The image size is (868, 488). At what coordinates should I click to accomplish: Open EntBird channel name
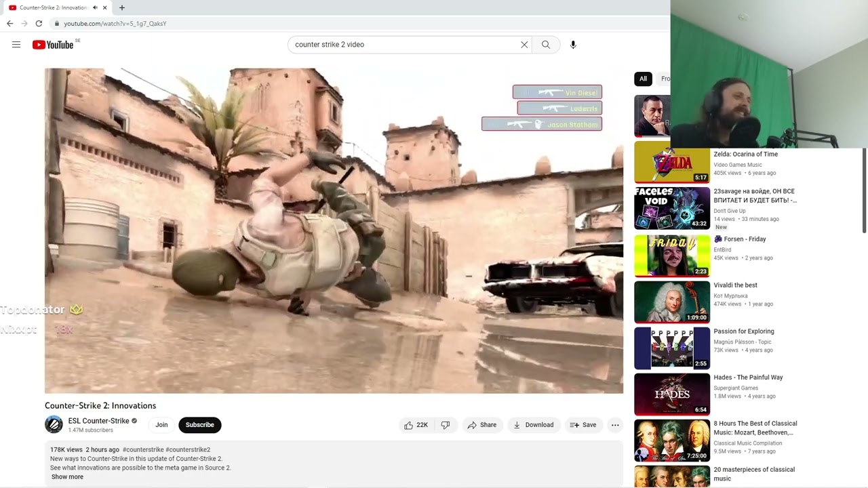point(722,250)
